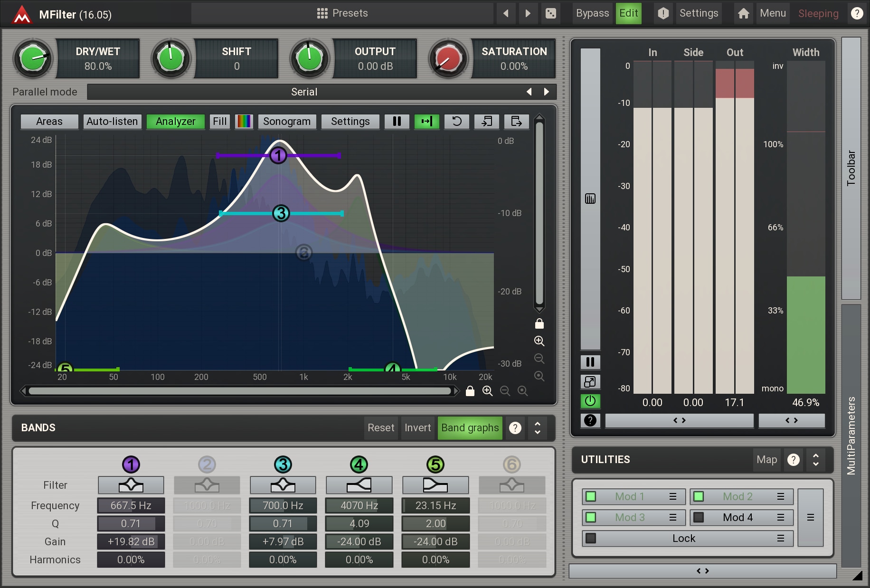870x588 pixels.
Task: Click the Output value field 0.00 dB
Action: coord(375,66)
